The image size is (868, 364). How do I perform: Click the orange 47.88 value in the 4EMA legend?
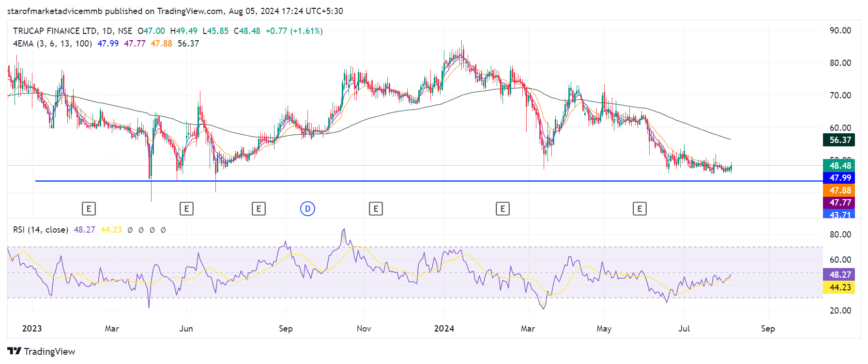click(x=161, y=44)
